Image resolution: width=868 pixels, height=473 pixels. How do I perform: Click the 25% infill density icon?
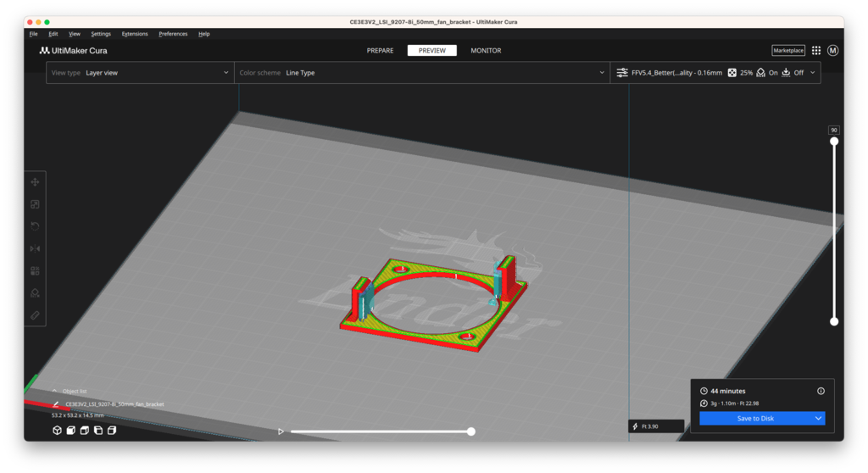(732, 73)
